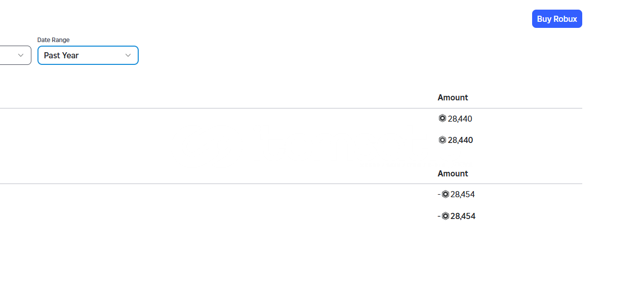The width and height of the screenshot is (644, 293).
Task: Click Robux icon beside bold 28,440 total
Action: coord(442,140)
